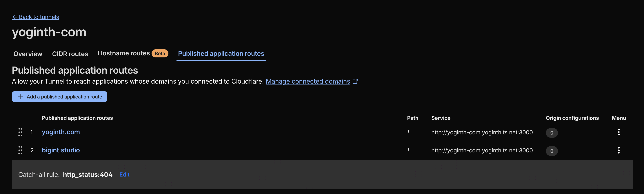Open Manage connected domains link

308,82
